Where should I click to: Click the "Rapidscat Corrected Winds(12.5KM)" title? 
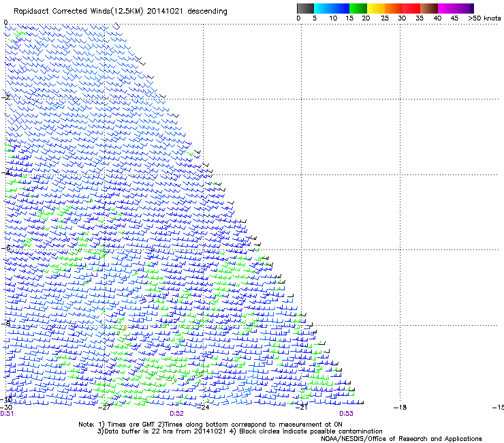click(78, 11)
